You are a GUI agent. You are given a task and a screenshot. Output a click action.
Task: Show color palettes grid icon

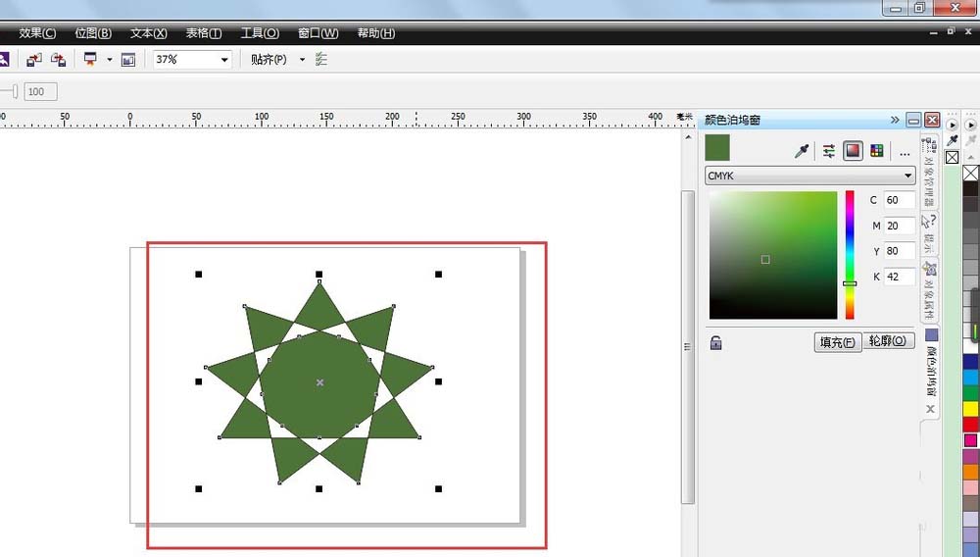[876, 151]
